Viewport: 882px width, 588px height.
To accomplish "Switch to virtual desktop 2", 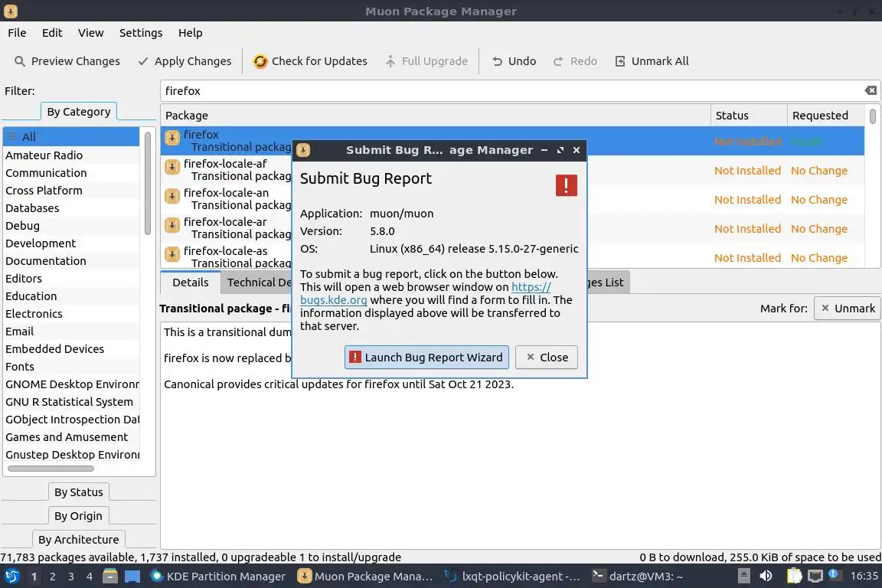I will point(52,577).
